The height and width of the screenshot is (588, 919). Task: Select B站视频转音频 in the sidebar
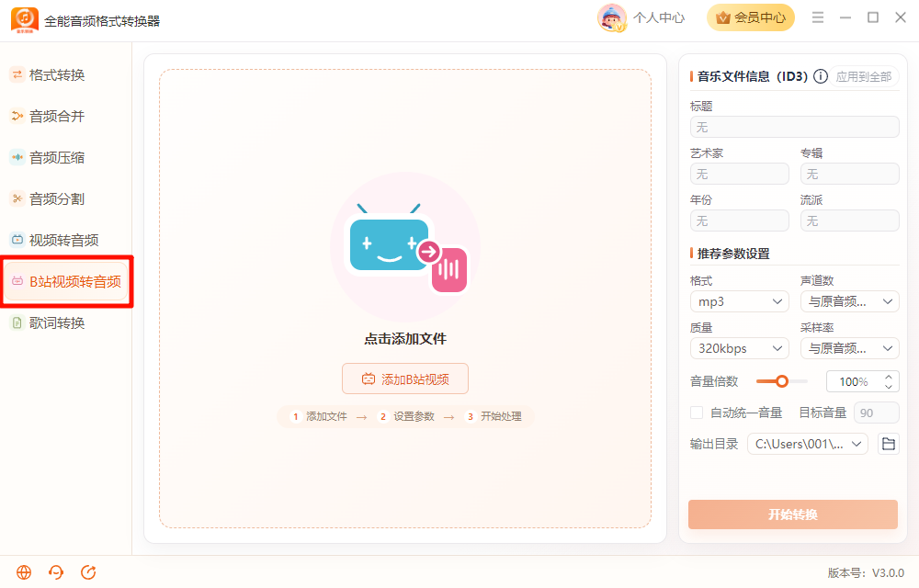[67, 282]
